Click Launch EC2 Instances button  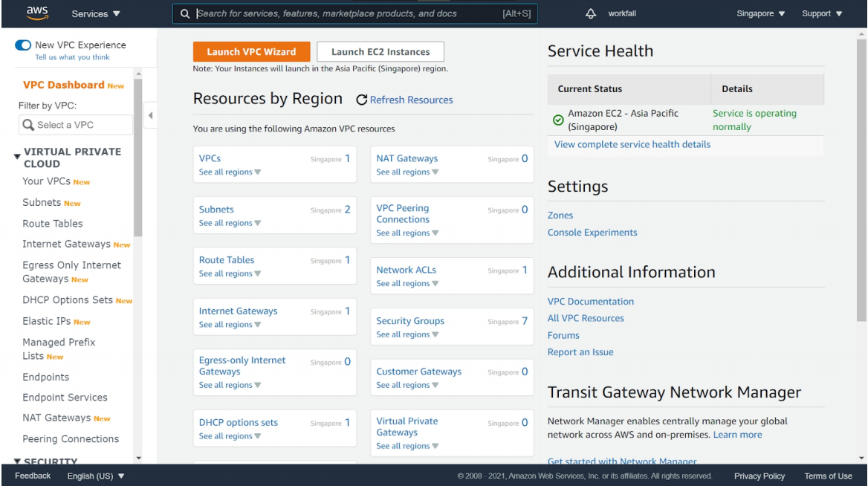[x=380, y=52]
